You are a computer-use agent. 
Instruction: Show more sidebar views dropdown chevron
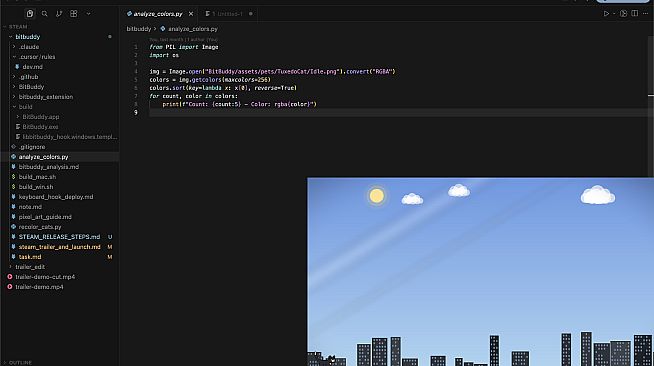(x=88, y=14)
